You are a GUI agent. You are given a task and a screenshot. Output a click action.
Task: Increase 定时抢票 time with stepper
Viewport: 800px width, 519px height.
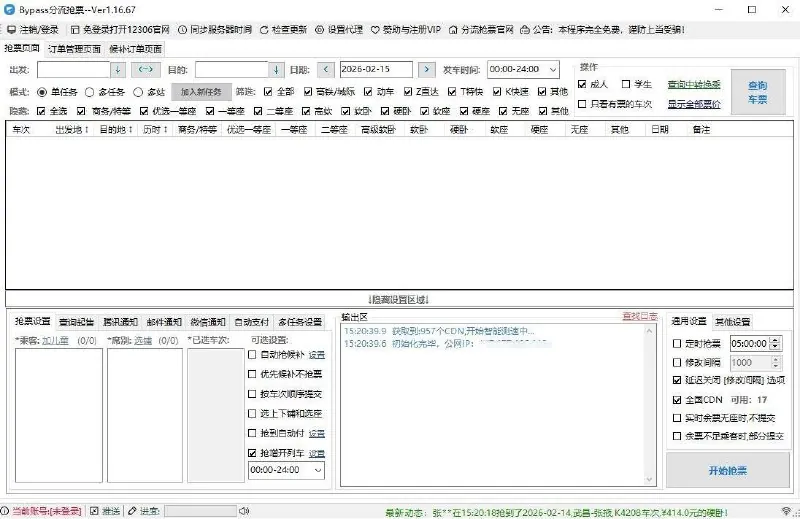click(x=775, y=340)
